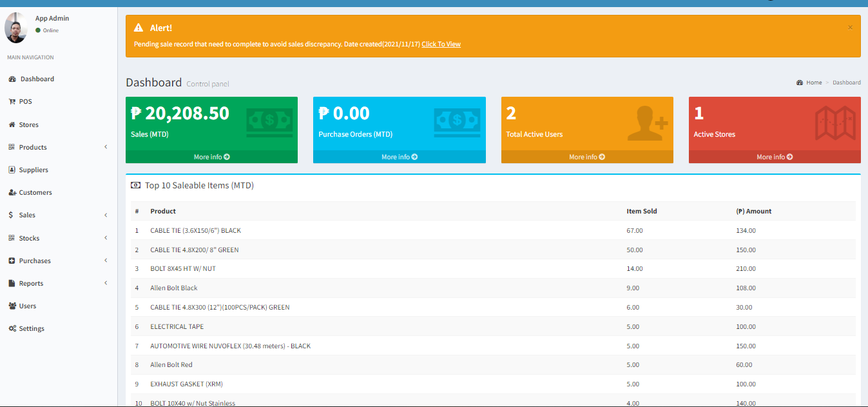Viewport: 868px width, 407px height.
Task: Select Dashboard in the breadcrumb trail
Action: click(x=847, y=82)
